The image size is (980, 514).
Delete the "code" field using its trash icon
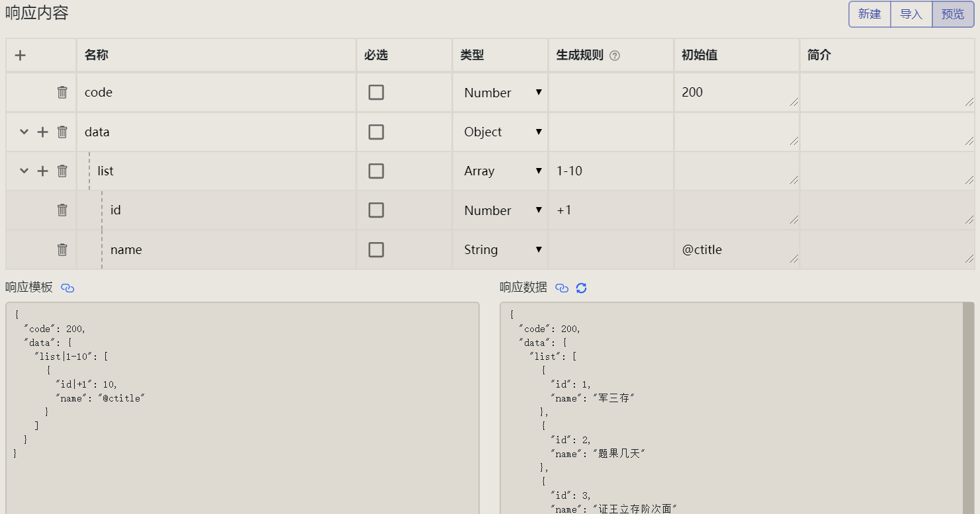62,92
